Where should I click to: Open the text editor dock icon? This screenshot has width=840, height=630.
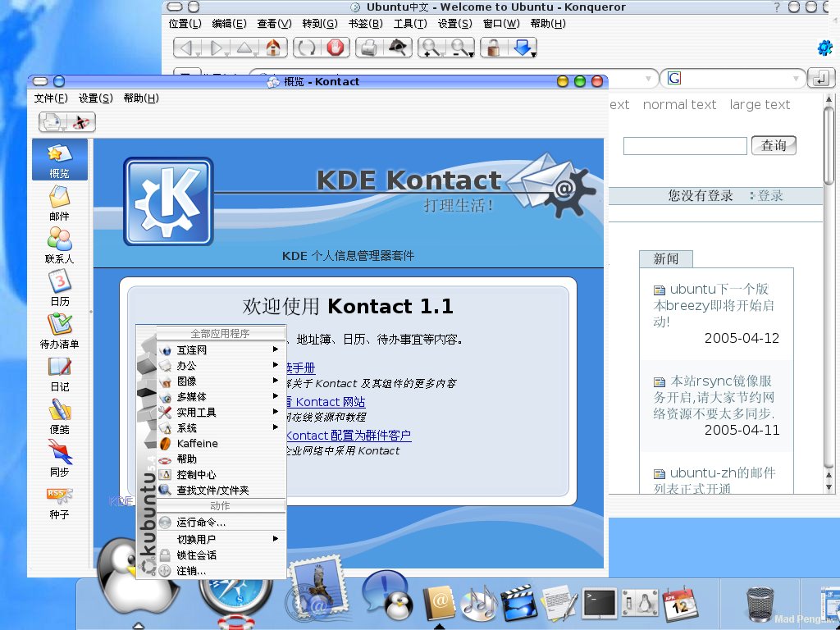click(559, 604)
